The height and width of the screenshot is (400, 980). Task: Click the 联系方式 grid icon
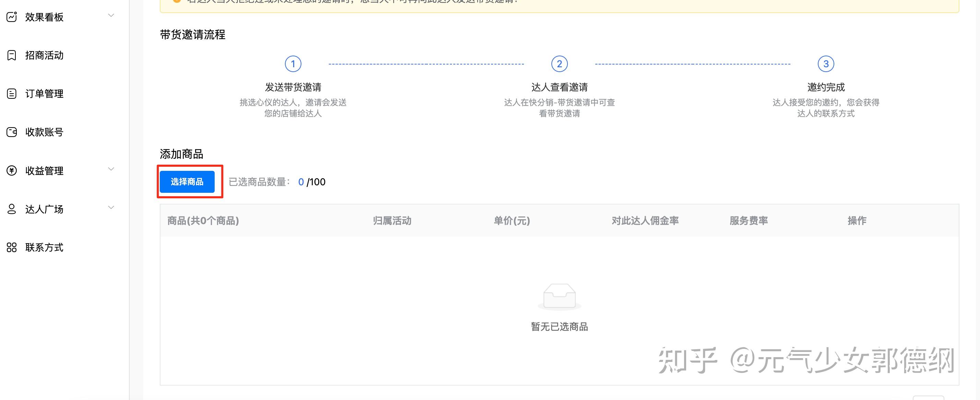pos(12,247)
